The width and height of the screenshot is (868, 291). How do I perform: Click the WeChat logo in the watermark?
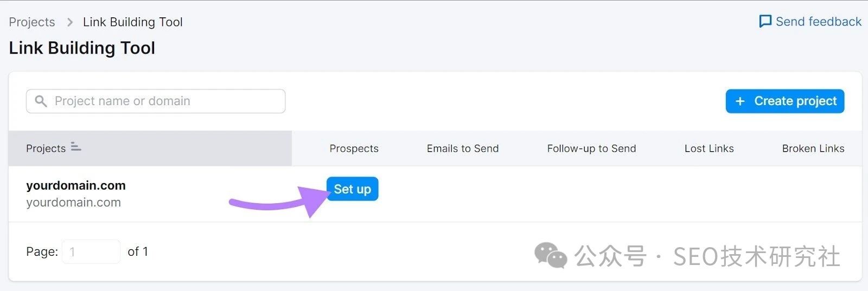[x=551, y=255]
